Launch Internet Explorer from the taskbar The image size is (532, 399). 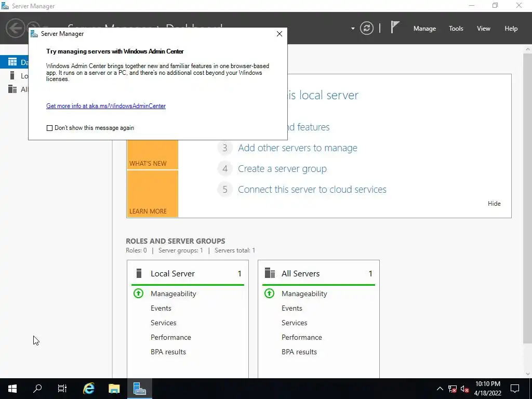point(89,389)
